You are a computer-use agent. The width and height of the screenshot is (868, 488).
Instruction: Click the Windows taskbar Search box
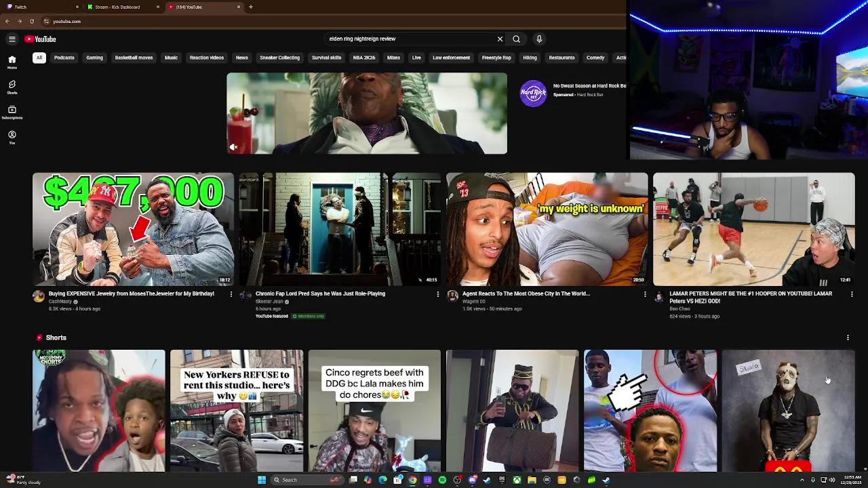point(307,480)
